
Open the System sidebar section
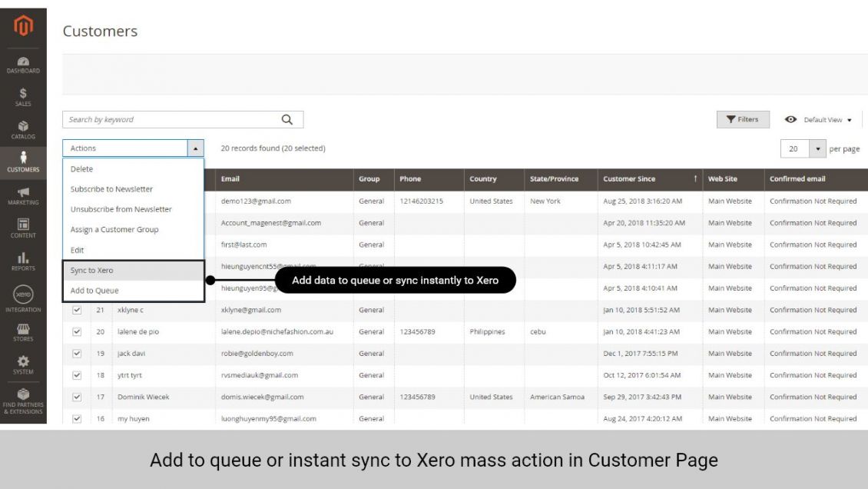23,365
